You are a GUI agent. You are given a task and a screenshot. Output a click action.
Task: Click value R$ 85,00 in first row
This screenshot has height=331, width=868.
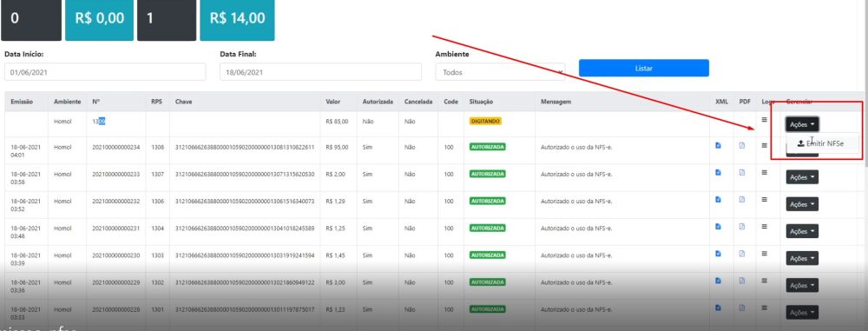(337, 121)
